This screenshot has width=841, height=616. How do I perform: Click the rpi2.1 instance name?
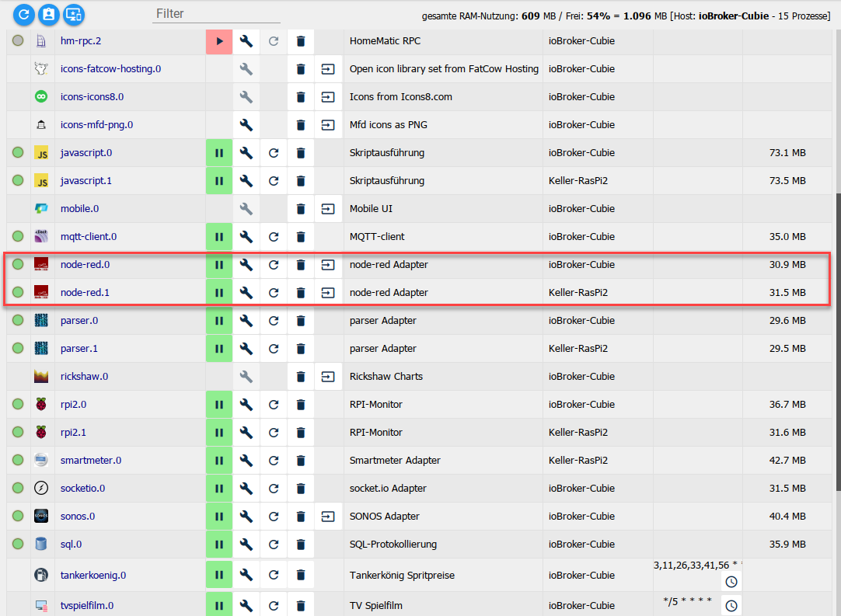point(79,433)
